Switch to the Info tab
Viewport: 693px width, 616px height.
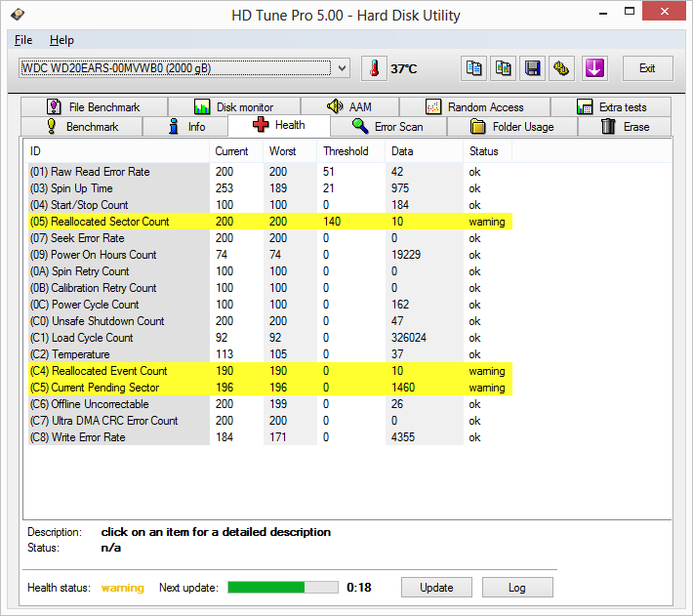(x=185, y=126)
